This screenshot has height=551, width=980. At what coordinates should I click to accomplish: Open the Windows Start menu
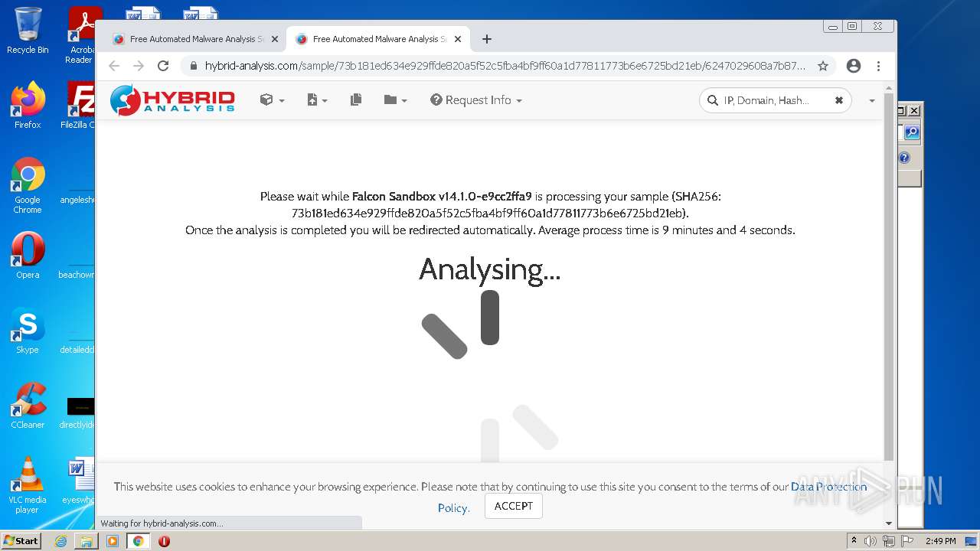21,541
